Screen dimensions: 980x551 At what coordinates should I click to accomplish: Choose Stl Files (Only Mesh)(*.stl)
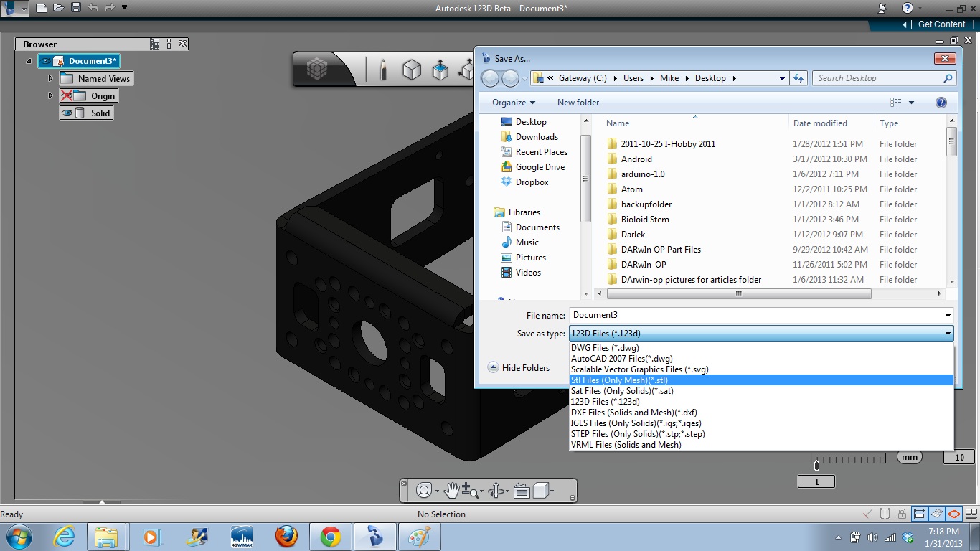[x=761, y=380]
